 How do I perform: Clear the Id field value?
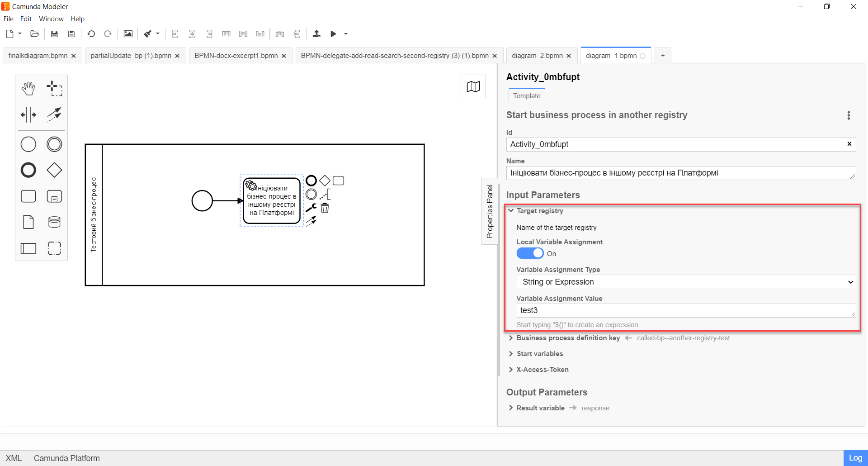tap(849, 144)
